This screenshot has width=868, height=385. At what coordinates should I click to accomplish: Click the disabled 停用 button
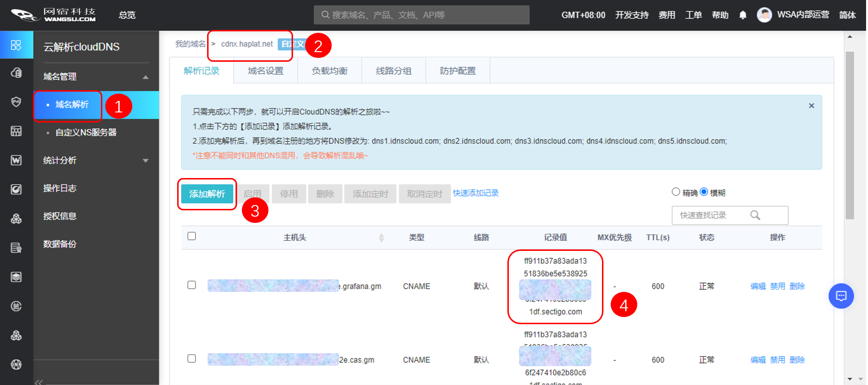(x=289, y=194)
